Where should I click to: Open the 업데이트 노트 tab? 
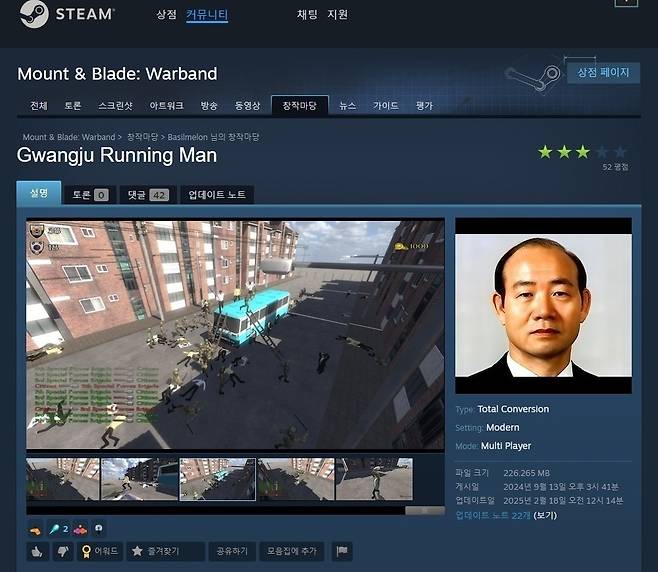pyautogui.click(x=216, y=195)
